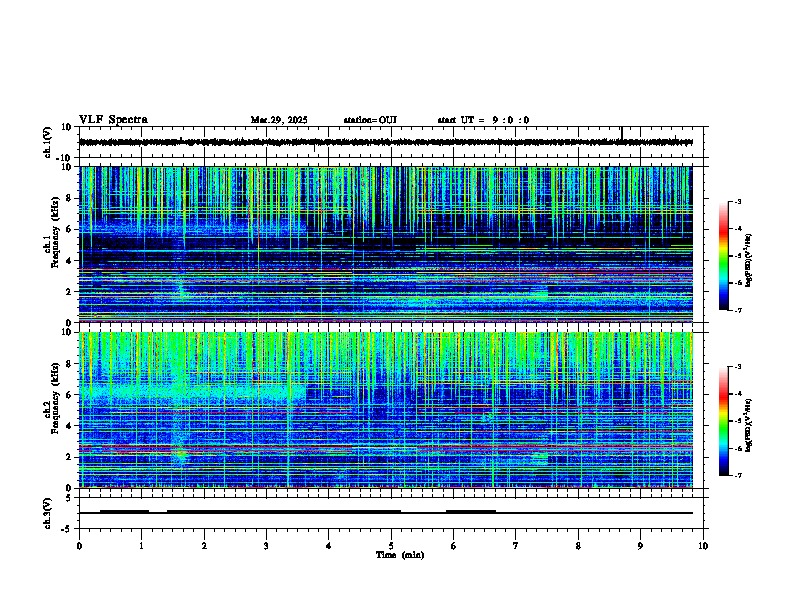Click the ch.1 spectrogram color scale bar
This screenshot has width=792, height=612.
(723, 256)
